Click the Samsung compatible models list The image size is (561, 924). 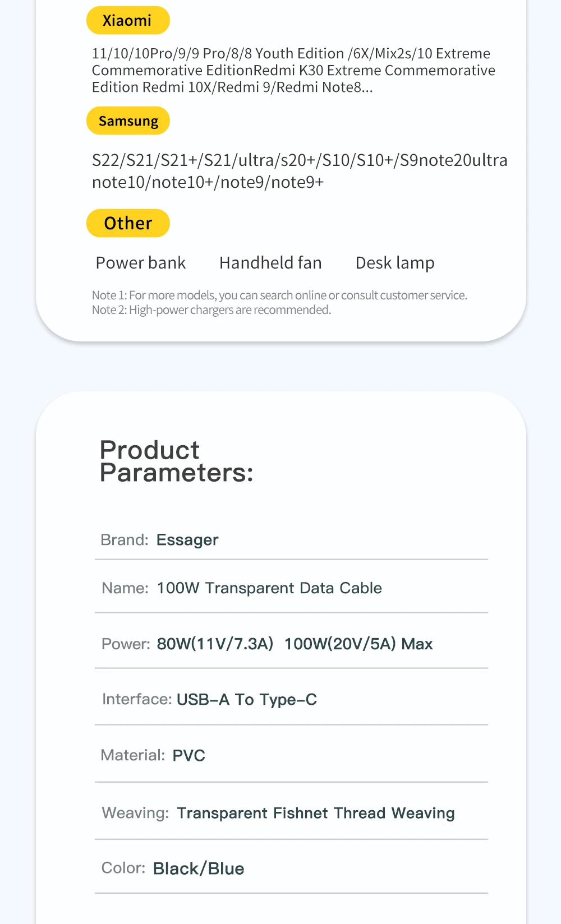tap(299, 171)
